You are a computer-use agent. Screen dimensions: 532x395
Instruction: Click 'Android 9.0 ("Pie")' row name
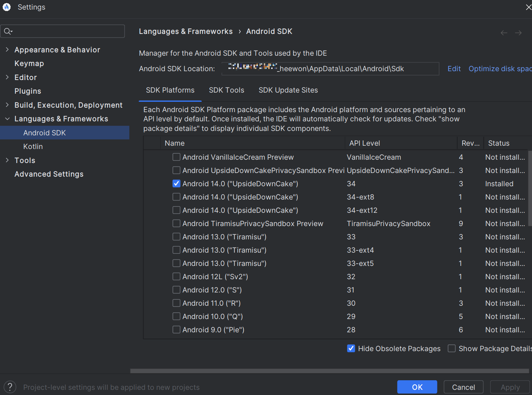point(213,330)
